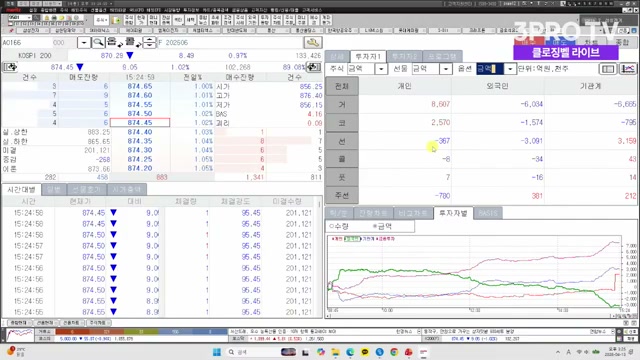Click the 풋 options row button
The height and width of the screenshot is (360, 640).
click(x=342, y=177)
